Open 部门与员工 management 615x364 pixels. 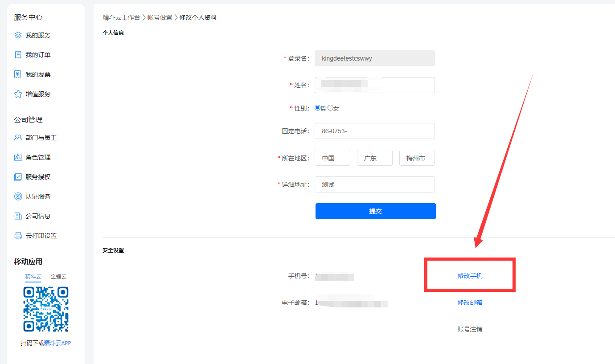[x=41, y=138]
